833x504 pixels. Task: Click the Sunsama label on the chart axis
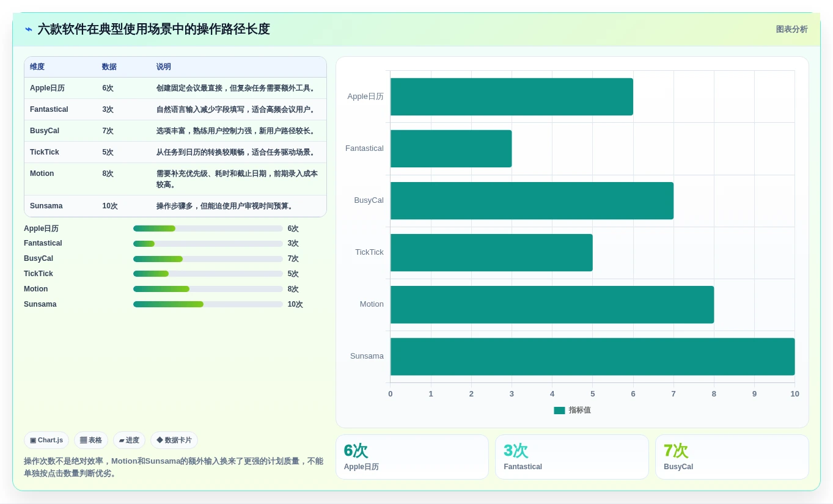[x=367, y=356]
